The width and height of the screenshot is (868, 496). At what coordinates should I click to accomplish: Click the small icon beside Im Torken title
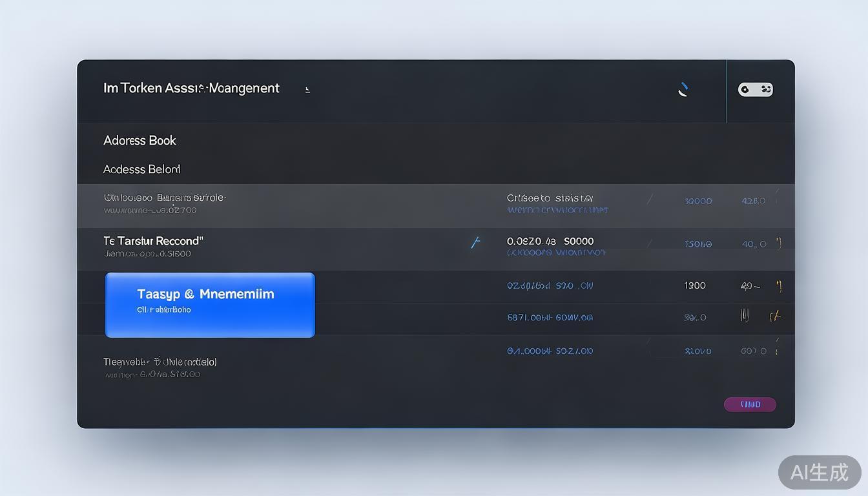307,89
